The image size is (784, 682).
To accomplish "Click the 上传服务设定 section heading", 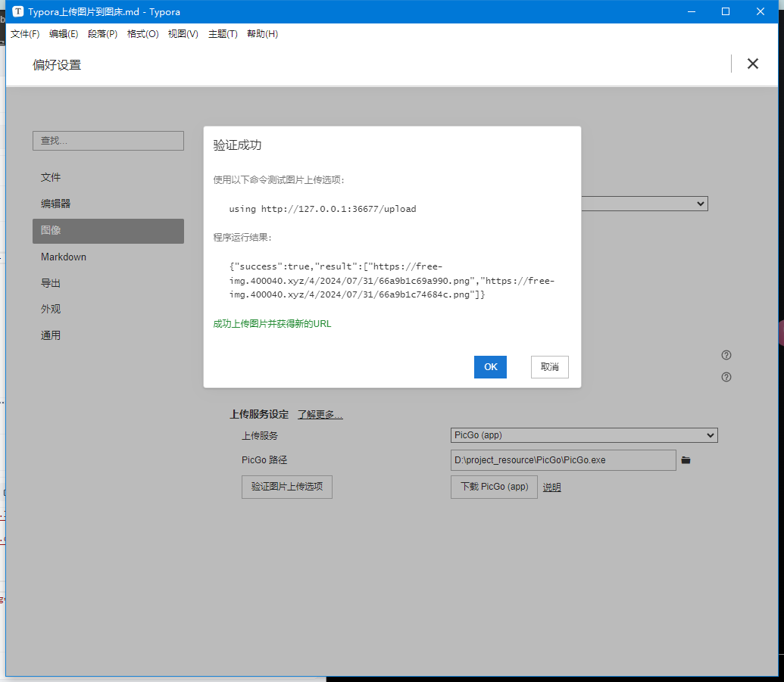I will point(259,414).
